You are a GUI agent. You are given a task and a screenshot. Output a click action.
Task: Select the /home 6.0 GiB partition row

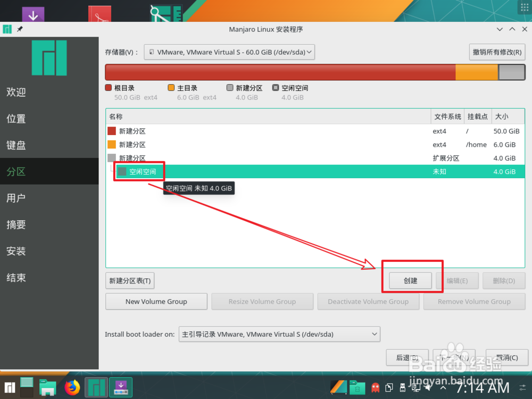point(315,145)
